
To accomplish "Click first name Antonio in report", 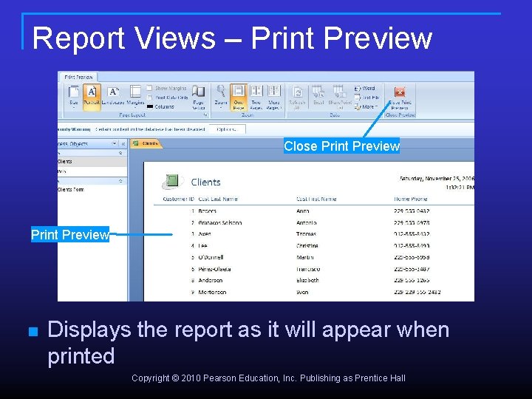I will point(307,223).
